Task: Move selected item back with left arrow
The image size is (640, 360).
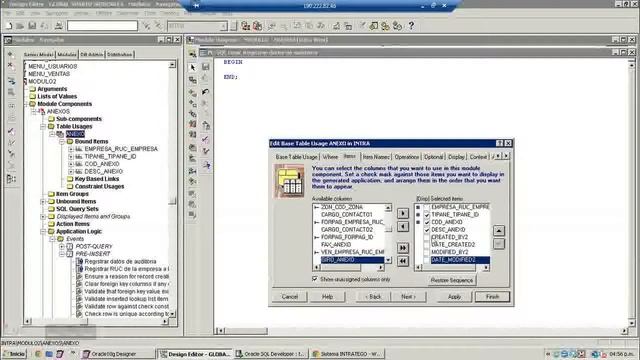Action: [x=403, y=227]
